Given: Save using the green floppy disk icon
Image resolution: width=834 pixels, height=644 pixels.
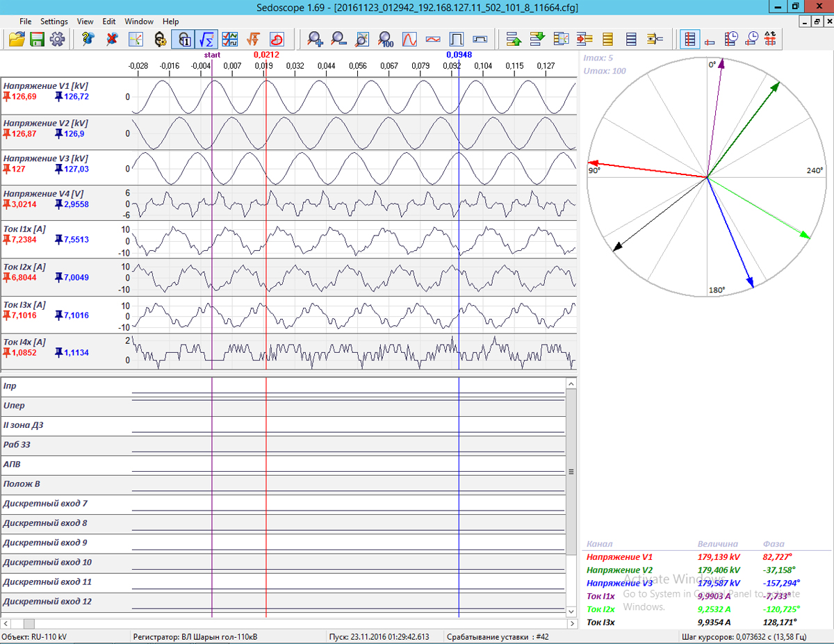Looking at the screenshot, I should tap(37, 39).
